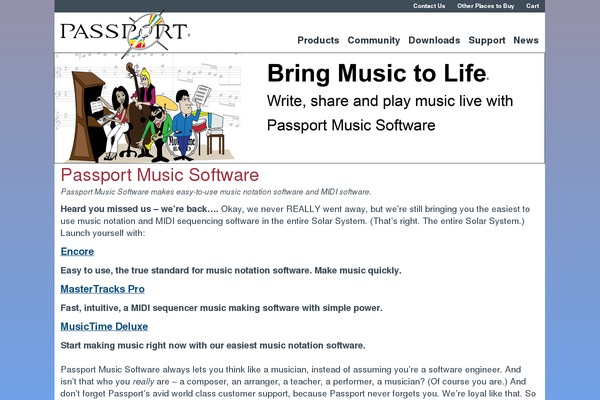Click the line 'Start making music right now'
The height and width of the screenshot is (400, 600).
[213, 346]
